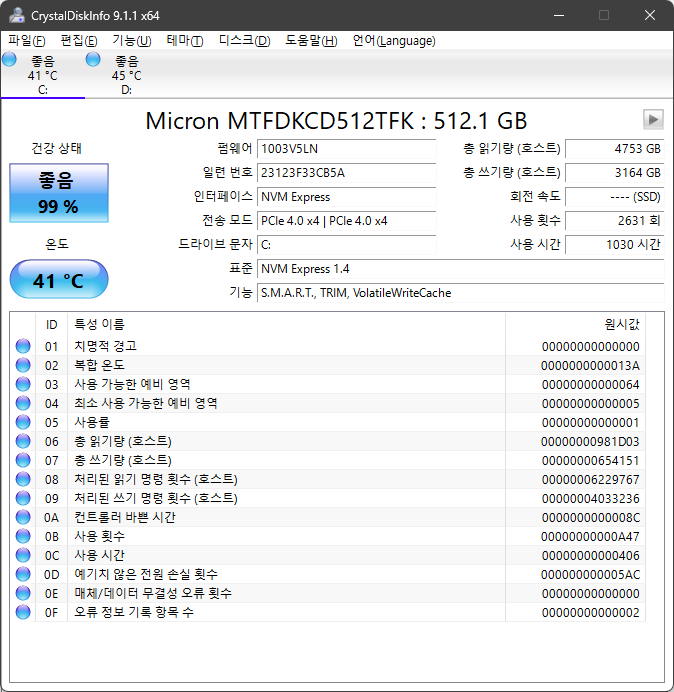674x692 pixels.
Task: Select the 복합 온도 attribute name
Action: coord(99,365)
